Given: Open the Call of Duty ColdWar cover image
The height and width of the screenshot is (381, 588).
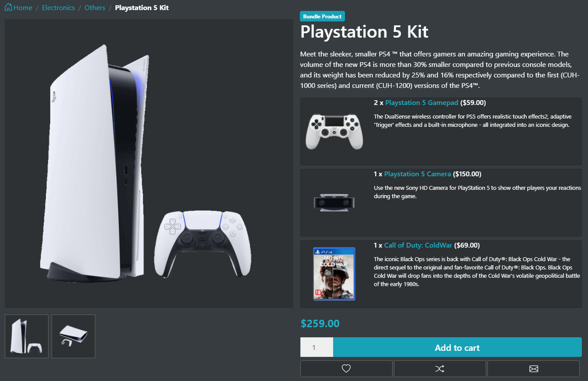Looking at the screenshot, I should click(334, 274).
